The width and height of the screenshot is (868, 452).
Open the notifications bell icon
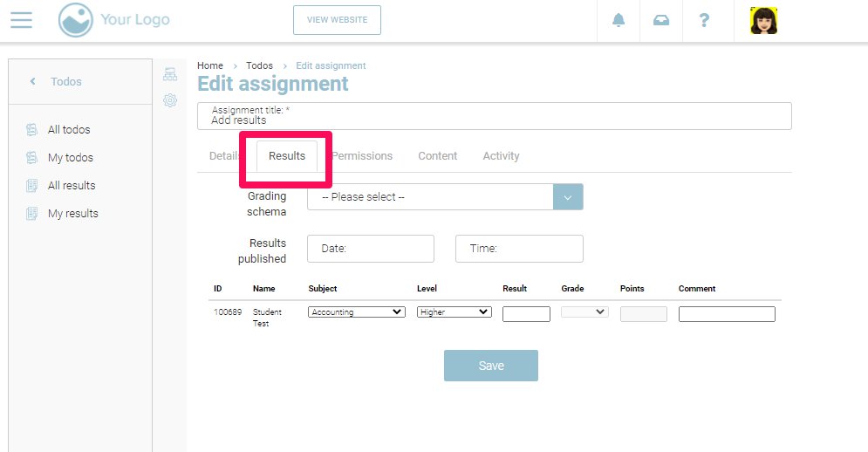(x=619, y=20)
